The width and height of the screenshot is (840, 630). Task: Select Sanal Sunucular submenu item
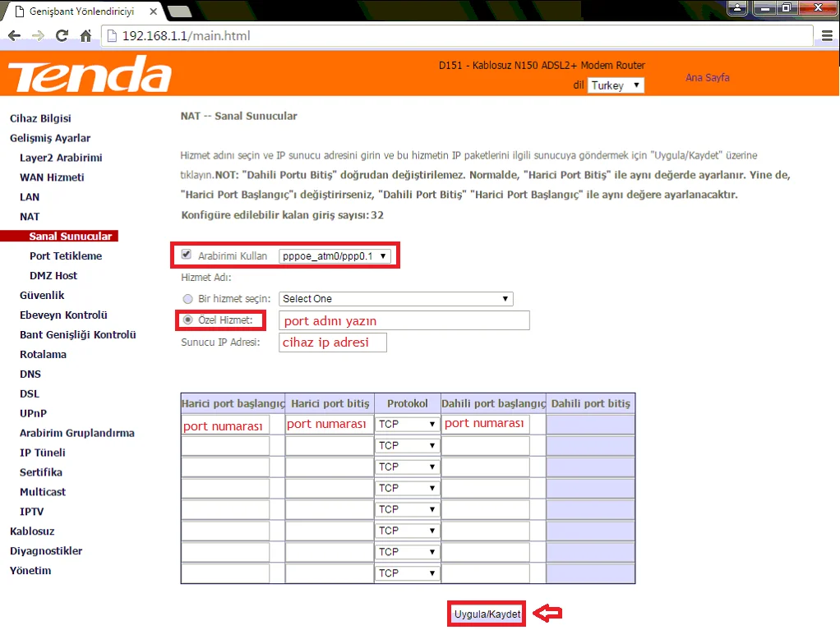(x=70, y=236)
